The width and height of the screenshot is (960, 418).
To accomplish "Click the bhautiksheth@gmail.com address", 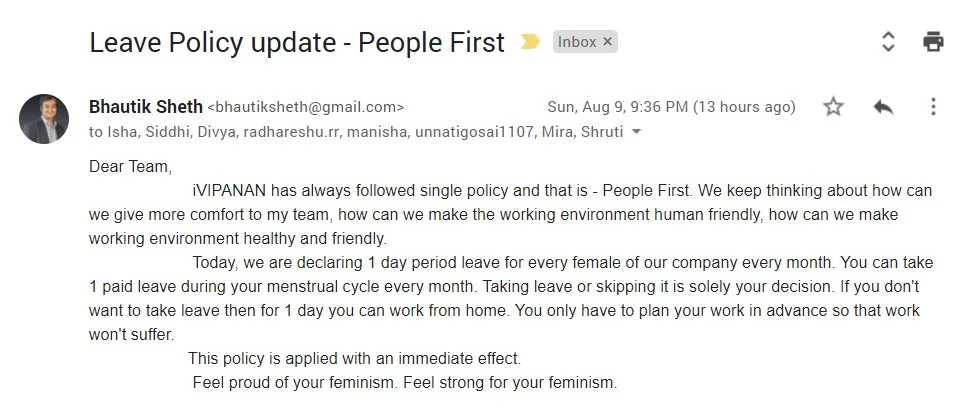I will point(306,107).
